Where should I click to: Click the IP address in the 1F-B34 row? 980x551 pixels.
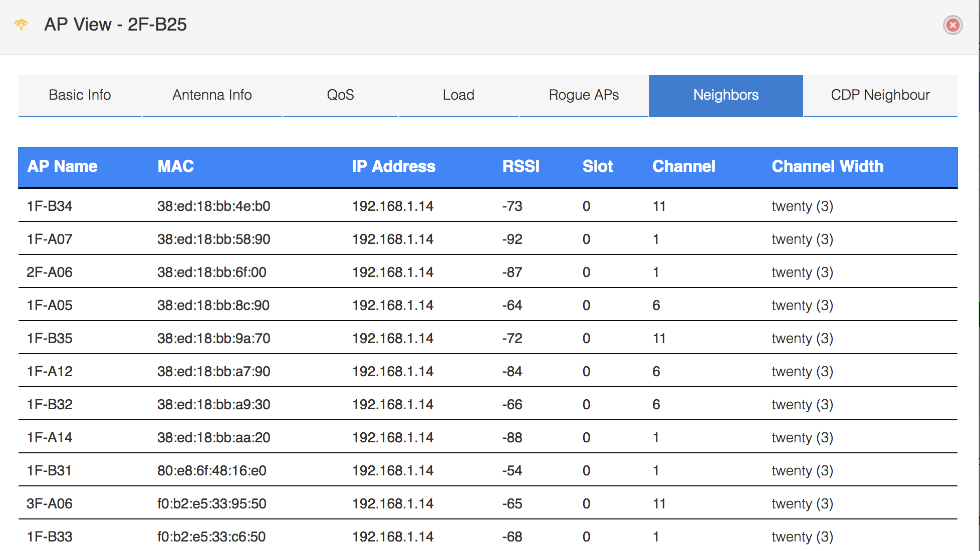(393, 206)
